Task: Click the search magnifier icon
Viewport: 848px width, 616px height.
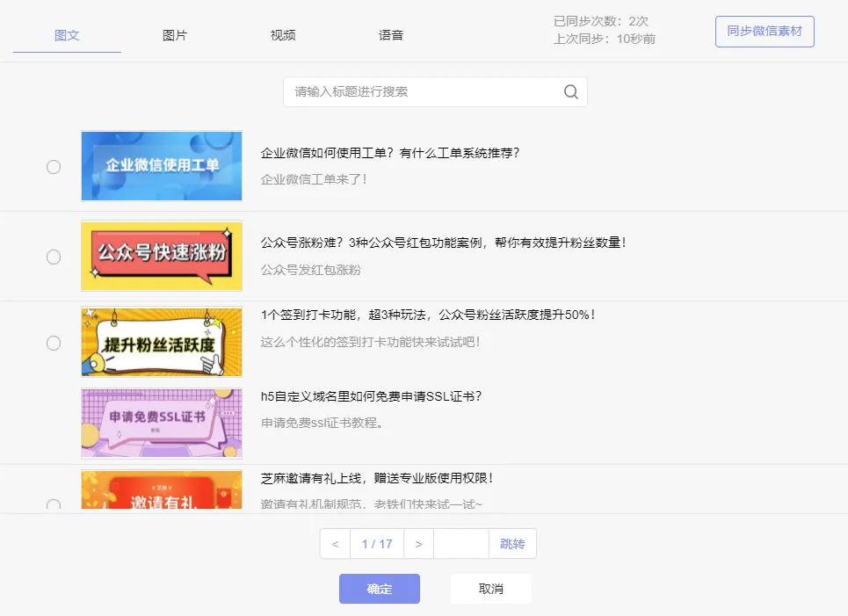Action: 570,92
